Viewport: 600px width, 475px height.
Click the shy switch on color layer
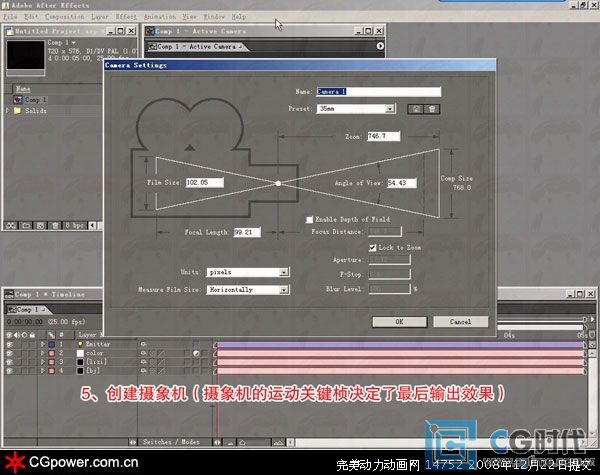coord(143,353)
